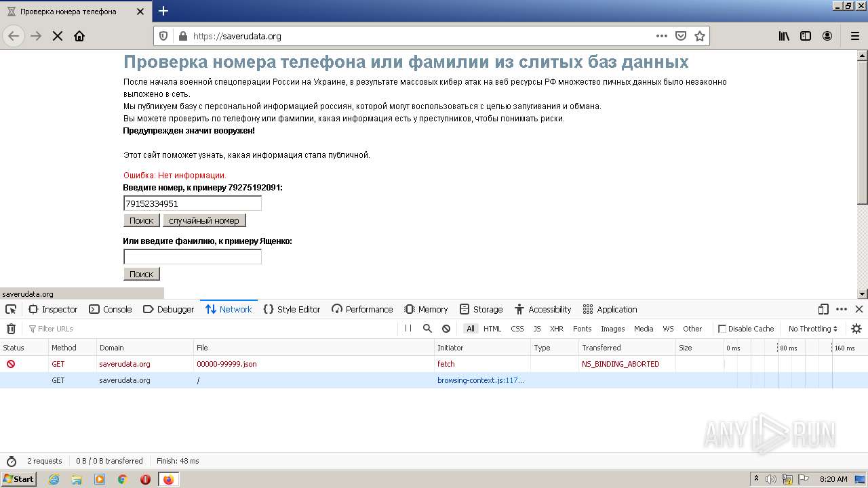Screen dimensions: 868x488
Task: Open a new browser tab
Action: (163, 11)
